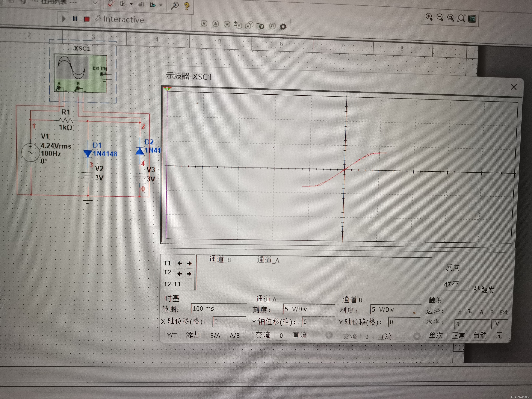
Task: Select the voltage probe icon
Action: pyautogui.click(x=204, y=23)
